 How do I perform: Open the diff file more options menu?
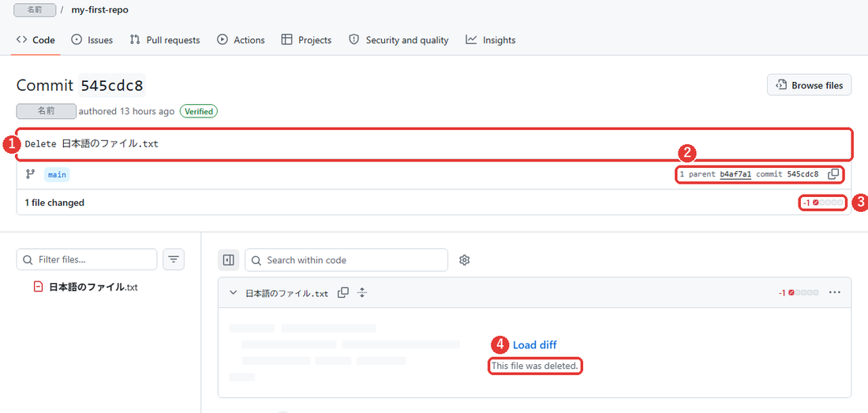[835, 292]
